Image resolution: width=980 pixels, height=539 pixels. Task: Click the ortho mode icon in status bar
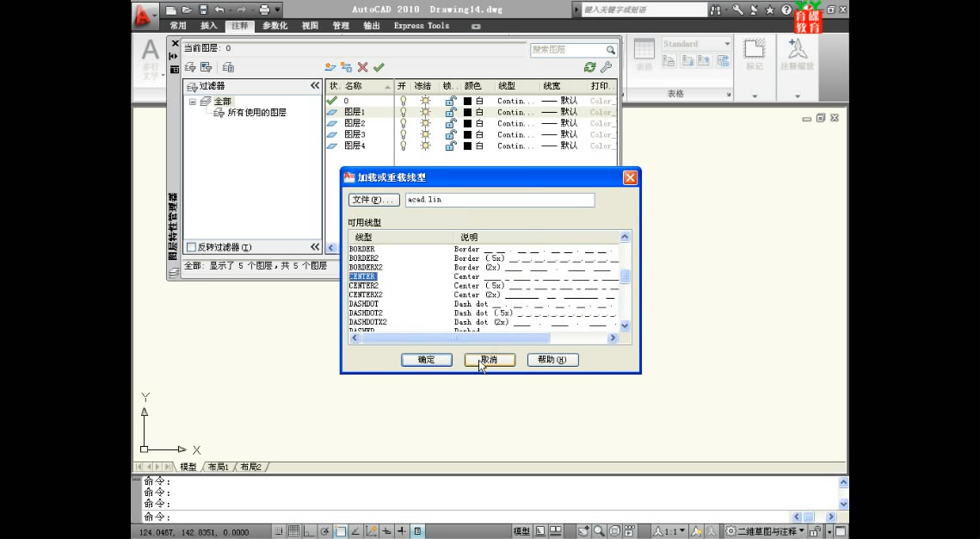pos(310,531)
